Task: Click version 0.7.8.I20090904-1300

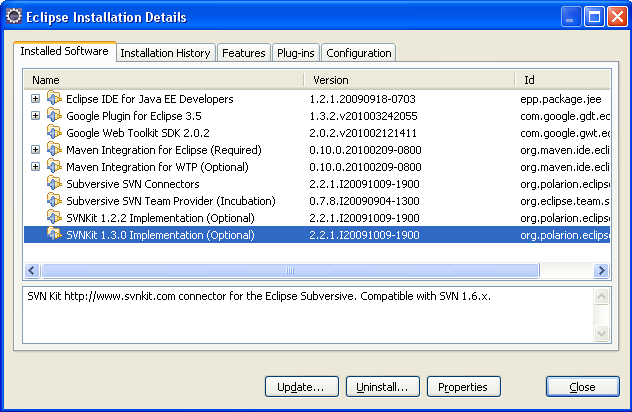Action: click(x=364, y=200)
